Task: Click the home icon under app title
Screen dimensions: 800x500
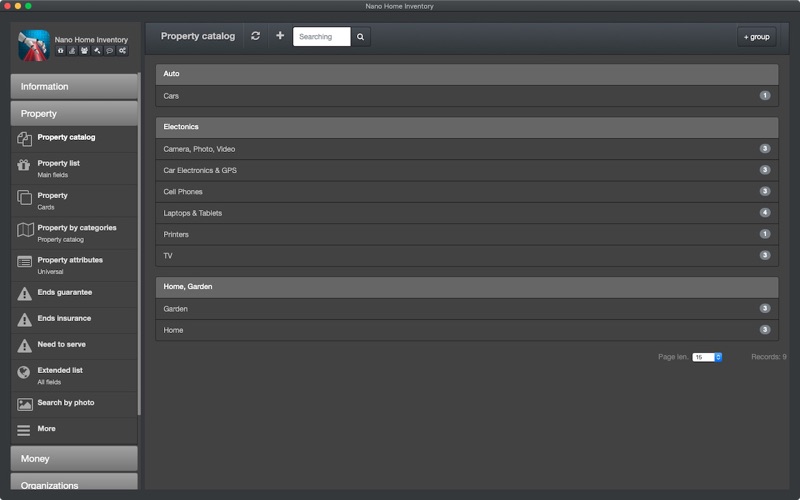Action: coord(60,51)
